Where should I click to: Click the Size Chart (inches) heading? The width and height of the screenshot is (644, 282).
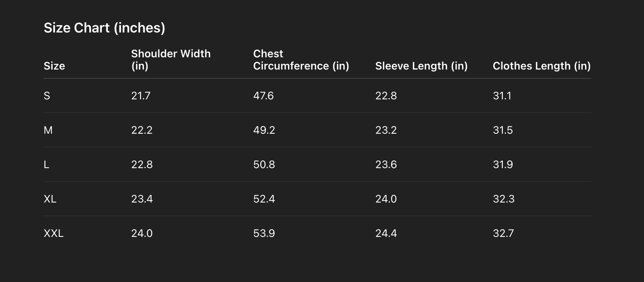pos(104,28)
